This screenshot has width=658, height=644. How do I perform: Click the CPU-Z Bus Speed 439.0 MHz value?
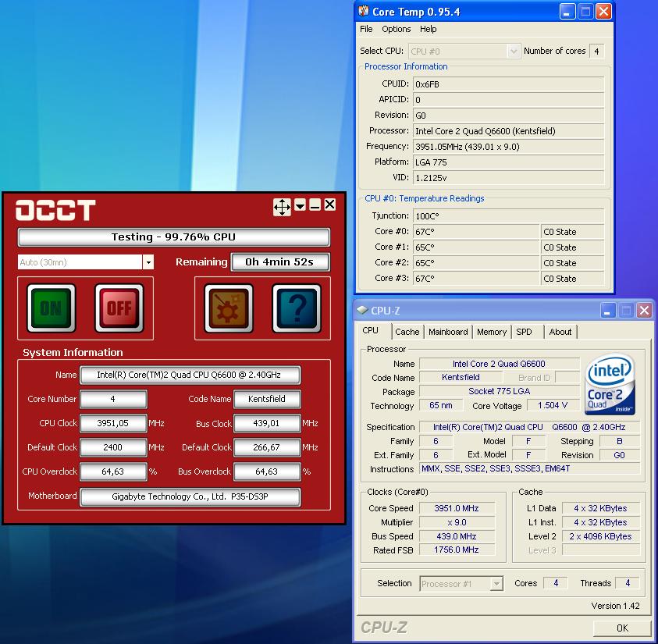click(x=457, y=536)
